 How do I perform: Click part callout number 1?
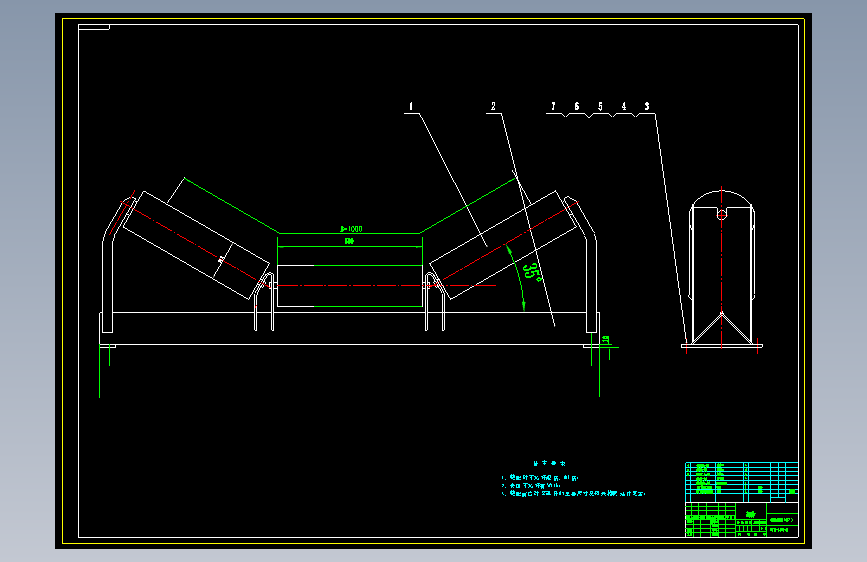tap(411, 106)
